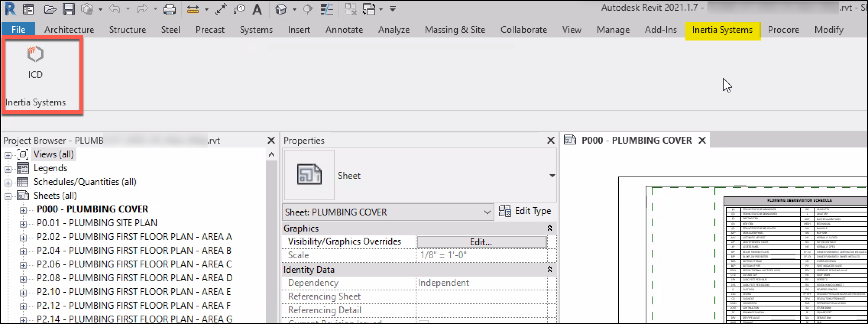Click the Synchronize with Central icon
This screenshot has width=868, height=324.
click(87, 9)
